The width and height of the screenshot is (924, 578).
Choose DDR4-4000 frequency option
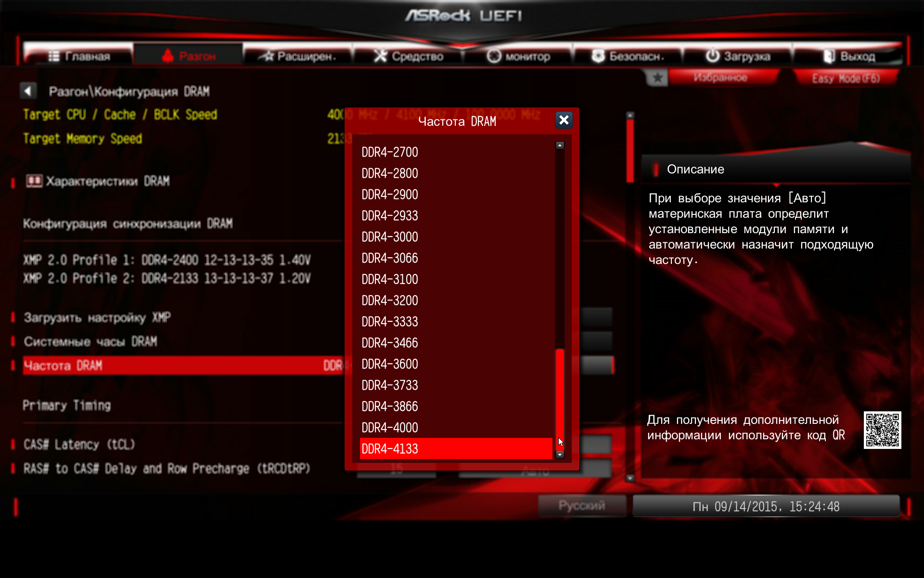point(390,428)
